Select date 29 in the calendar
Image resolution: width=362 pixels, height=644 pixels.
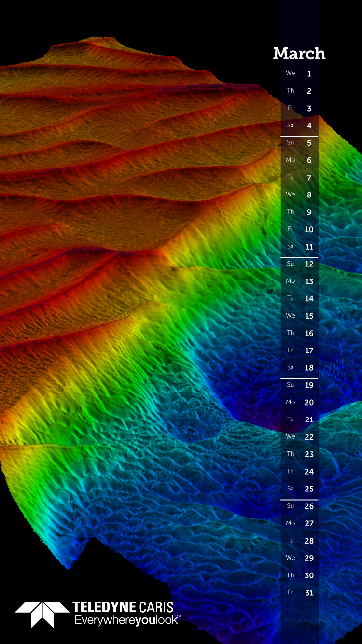309,558
